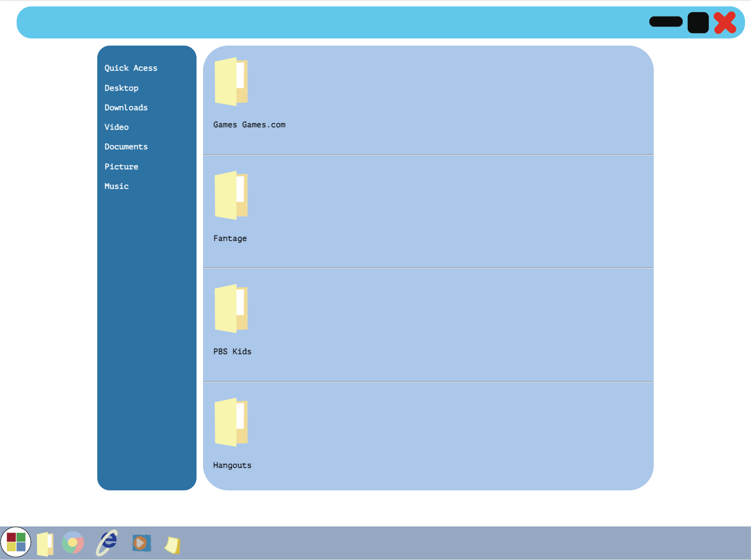Click the 'Games Games.com' folder label
Viewport: 751px width, 560px height.
click(249, 125)
